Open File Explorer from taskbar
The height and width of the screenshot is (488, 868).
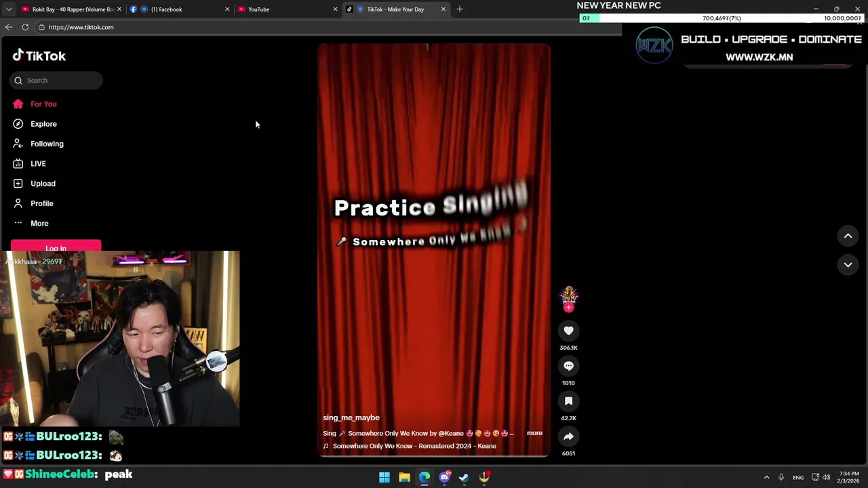[404, 477]
